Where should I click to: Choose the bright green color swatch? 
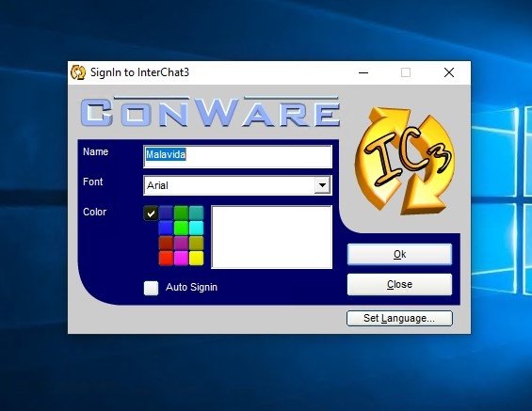point(181,228)
